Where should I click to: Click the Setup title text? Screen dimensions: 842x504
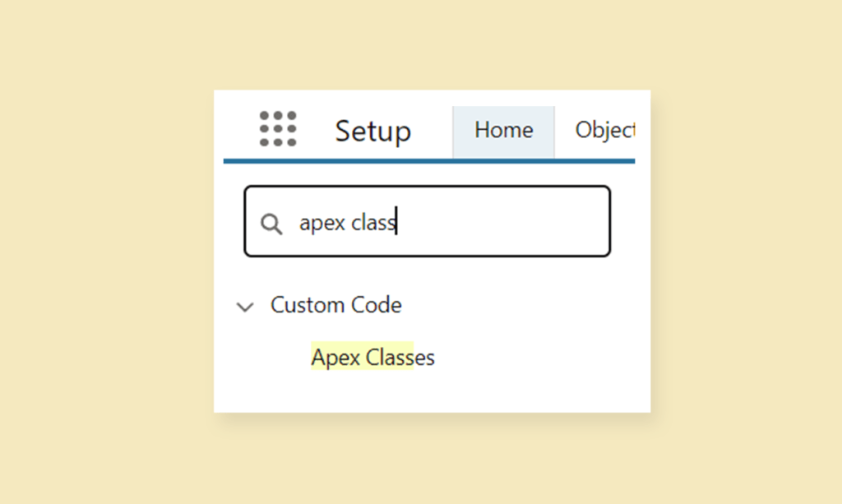[x=372, y=130]
